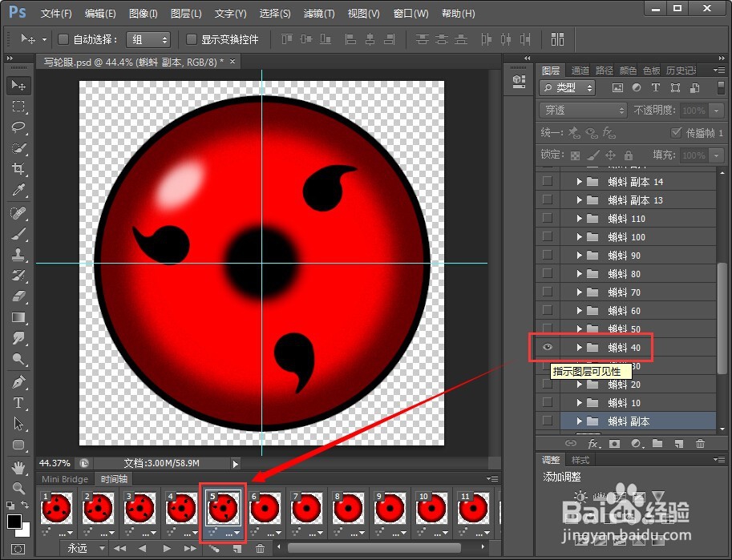This screenshot has height=560, width=732.
Task: Expand the 蝌蚪 40 group
Action: point(580,347)
